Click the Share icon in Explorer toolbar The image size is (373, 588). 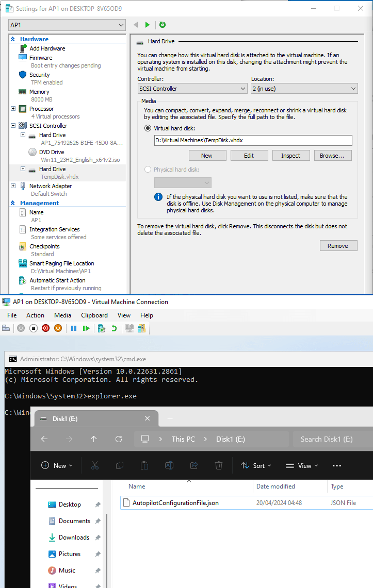pyautogui.click(x=194, y=465)
